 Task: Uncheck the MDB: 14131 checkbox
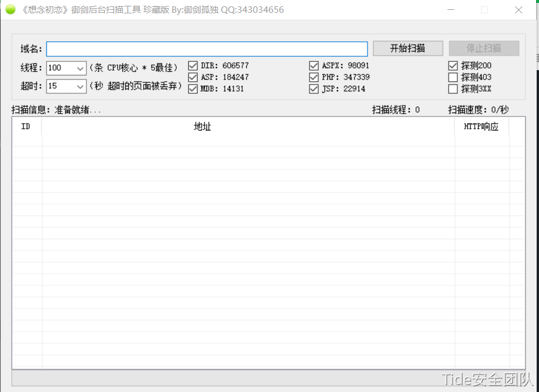193,89
